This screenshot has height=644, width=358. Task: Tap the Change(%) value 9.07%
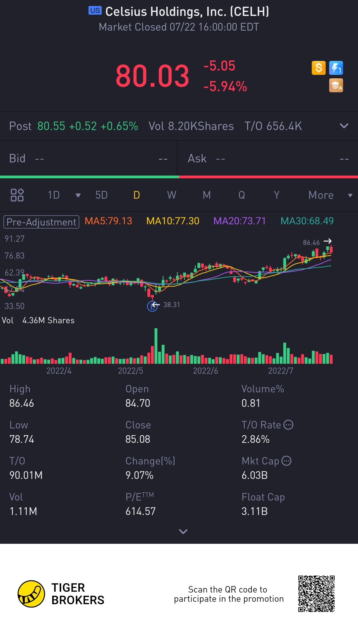point(139,475)
